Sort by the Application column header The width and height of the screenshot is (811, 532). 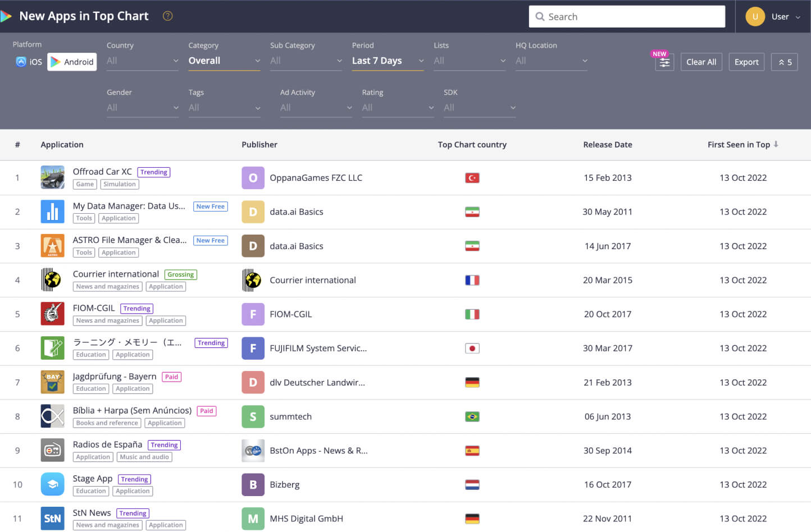tap(62, 145)
